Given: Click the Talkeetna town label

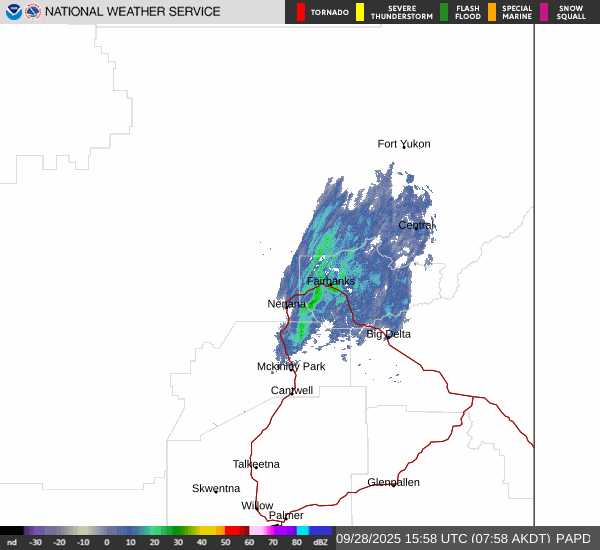Looking at the screenshot, I should click(256, 464).
